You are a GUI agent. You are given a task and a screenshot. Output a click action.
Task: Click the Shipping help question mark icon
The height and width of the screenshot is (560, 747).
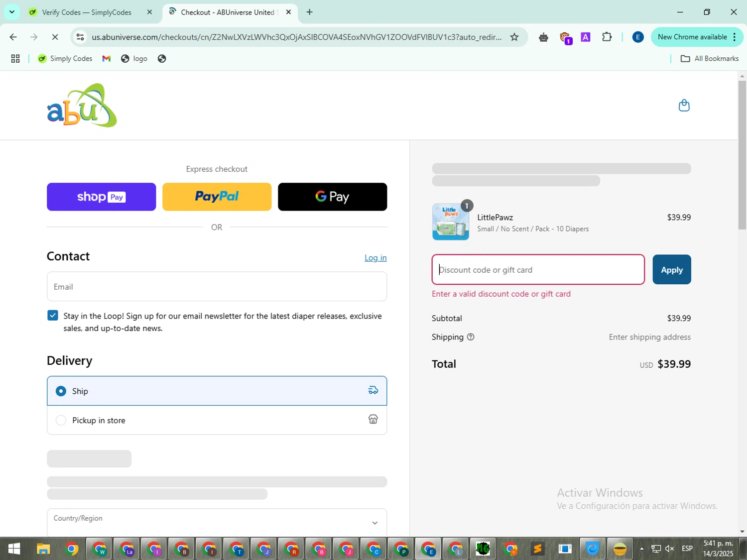coord(471,337)
